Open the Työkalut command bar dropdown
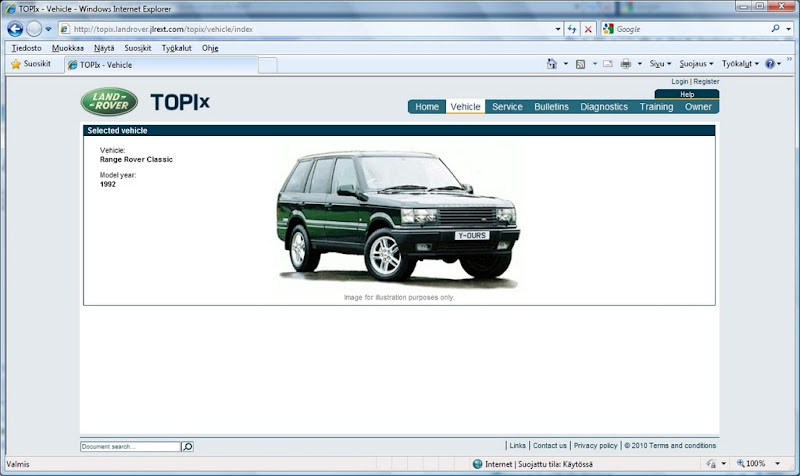Image resolution: width=800 pixels, height=476 pixels. (x=740, y=64)
